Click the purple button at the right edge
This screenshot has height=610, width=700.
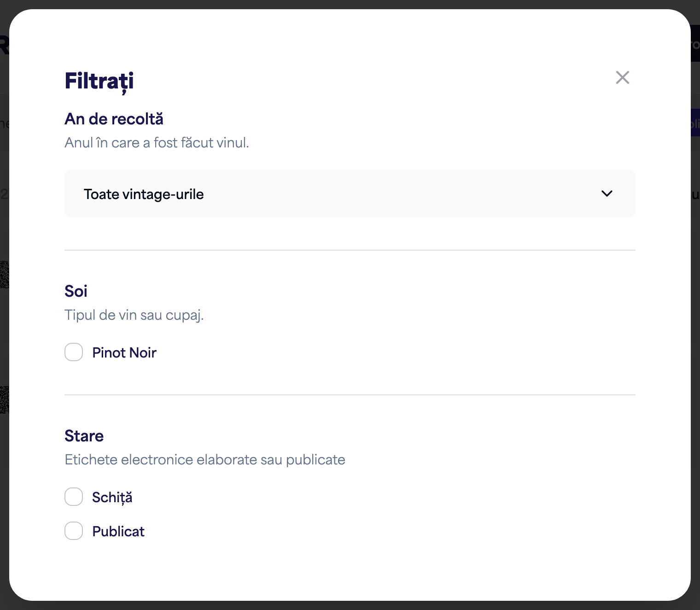point(695,123)
